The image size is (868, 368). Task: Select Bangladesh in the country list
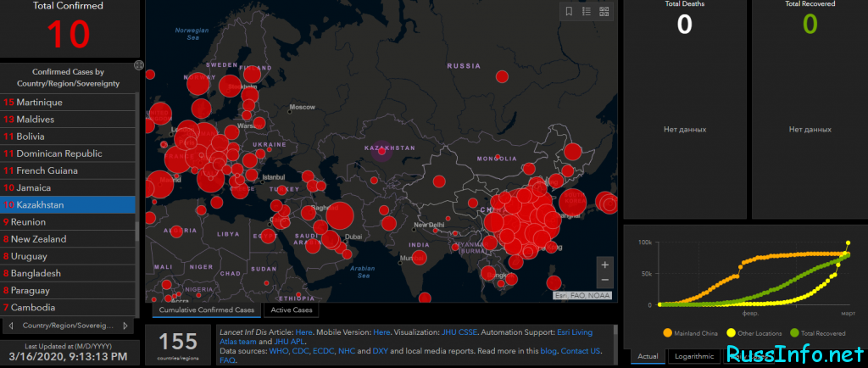(x=68, y=274)
